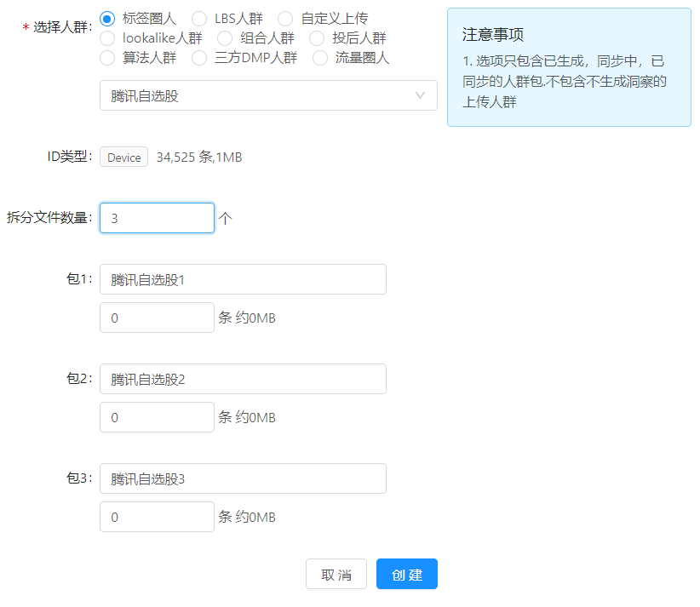700x607 pixels.
Task: Click the 注意事项 heading
Action: [x=493, y=34]
